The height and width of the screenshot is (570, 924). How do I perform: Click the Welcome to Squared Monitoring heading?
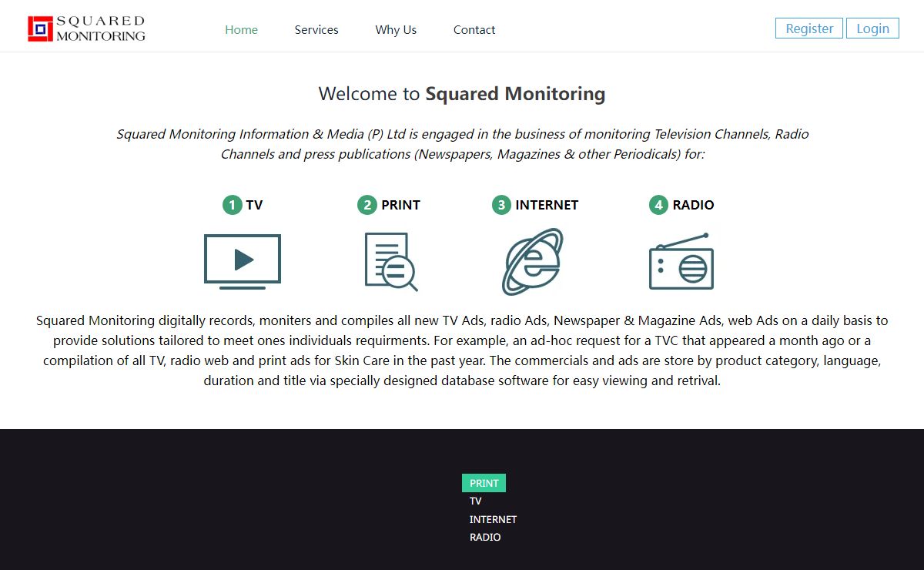pyautogui.click(x=462, y=94)
